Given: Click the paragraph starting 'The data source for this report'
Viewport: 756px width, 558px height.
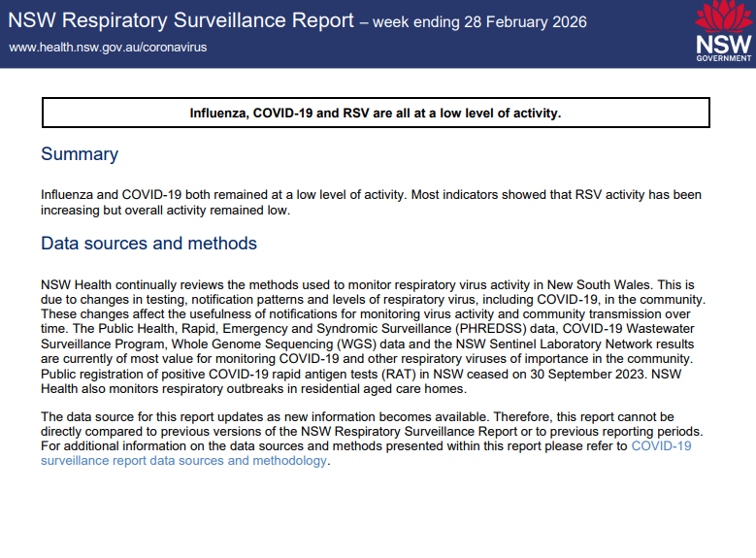Looking at the screenshot, I should click(367, 439).
